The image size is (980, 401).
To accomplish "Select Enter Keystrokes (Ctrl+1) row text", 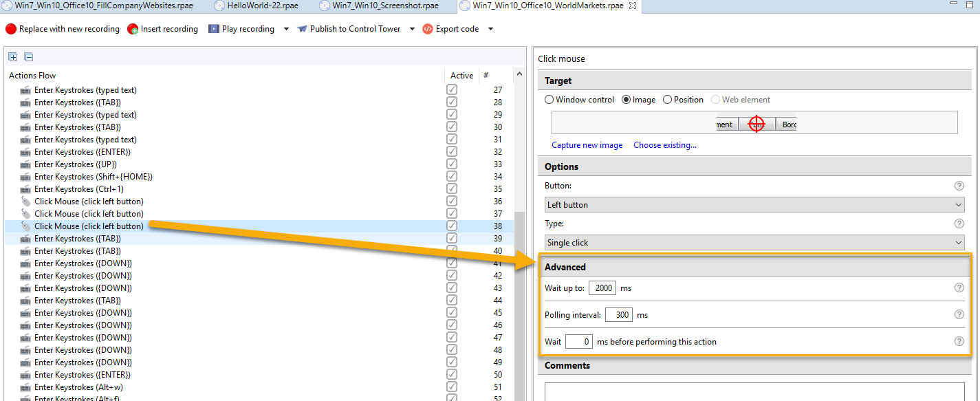I will click(x=79, y=189).
